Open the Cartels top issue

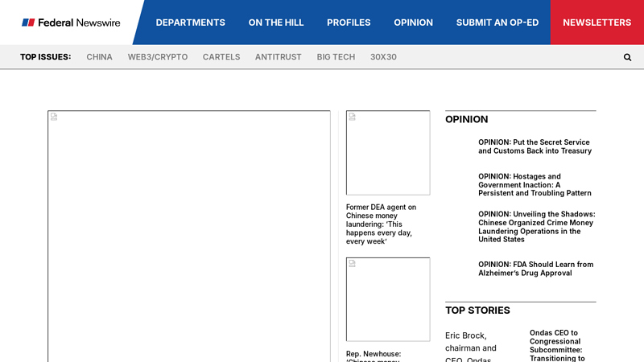tap(221, 57)
